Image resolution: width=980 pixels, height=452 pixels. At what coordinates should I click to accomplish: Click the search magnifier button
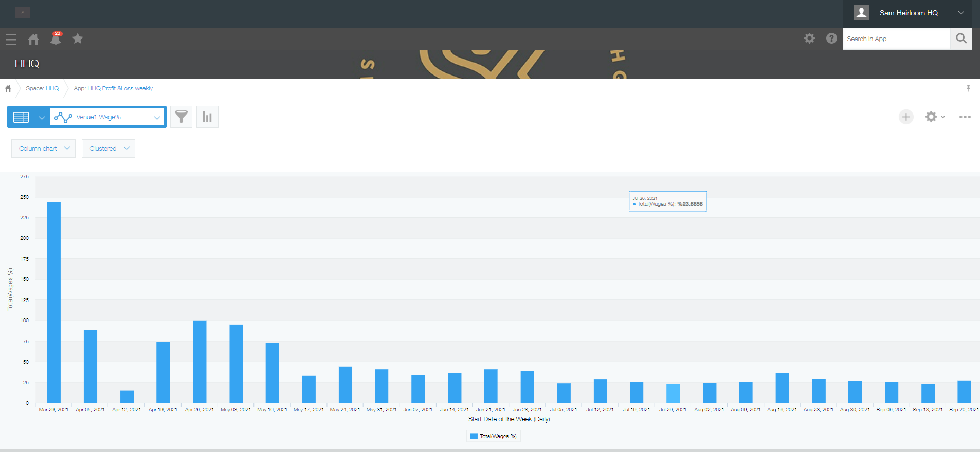coord(961,39)
